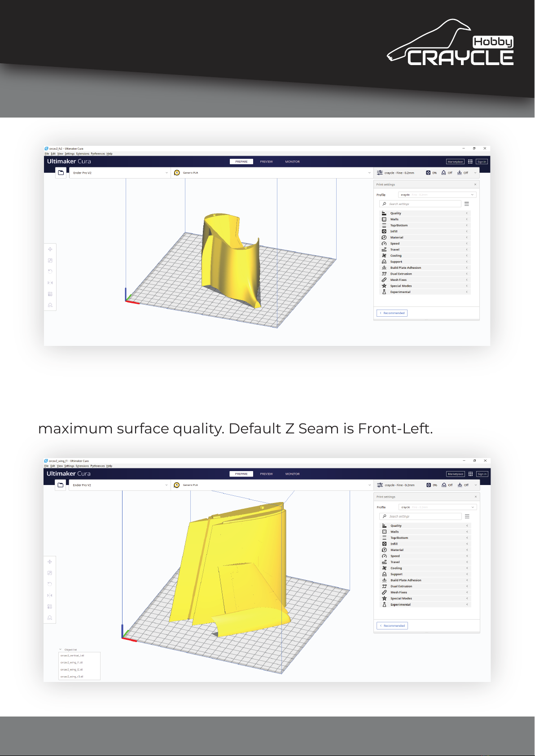Expand Quality settings in orcav2_fs2 window

pos(425,213)
